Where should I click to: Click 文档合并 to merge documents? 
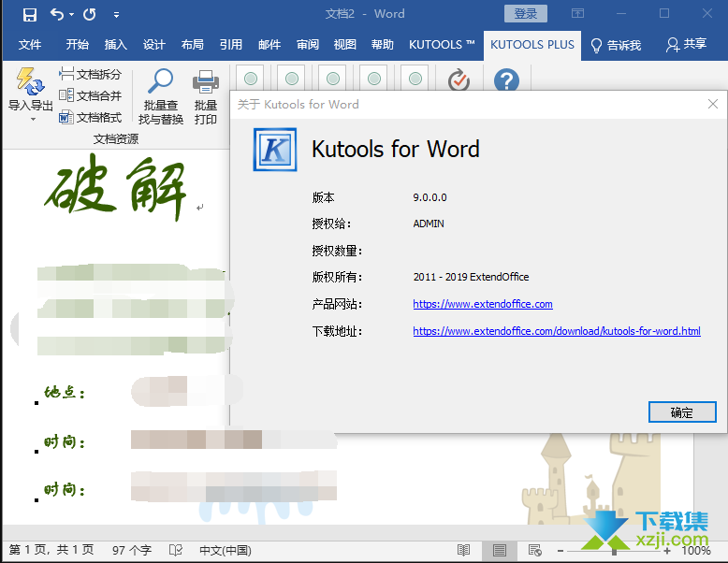click(91, 95)
